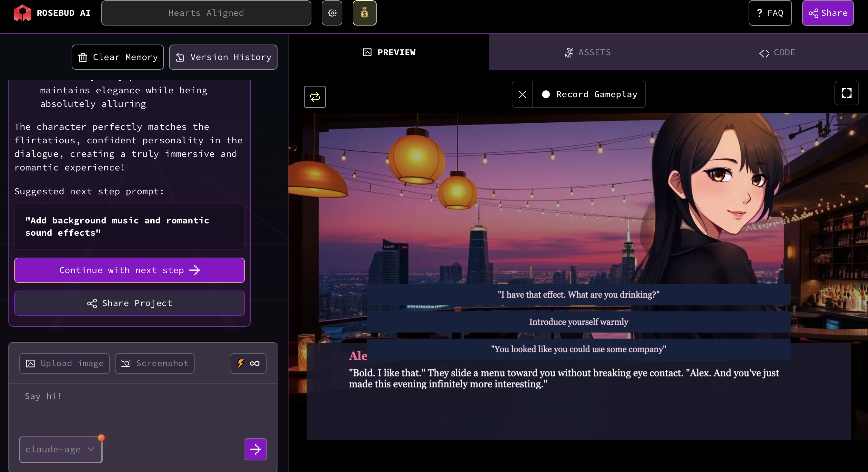Enter fullscreen preview mode
868x472 pixels.
point(846,93)
